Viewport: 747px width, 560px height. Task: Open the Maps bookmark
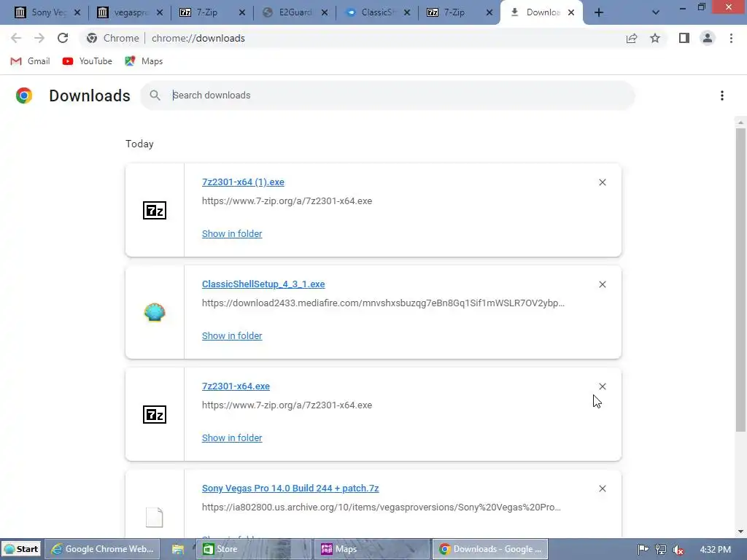[x=144, y=61]
